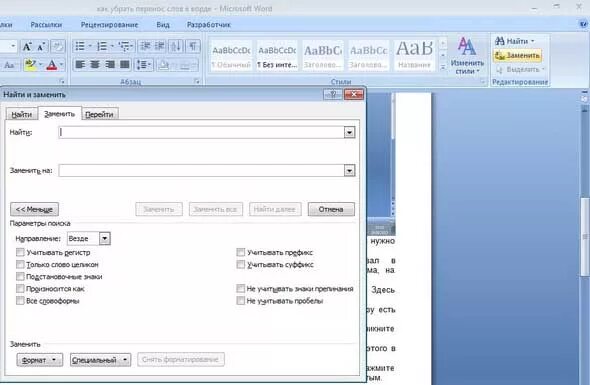Click the document vertical scrollbar
The height and width of the screenshot is (385, 590).
(584, 237)
